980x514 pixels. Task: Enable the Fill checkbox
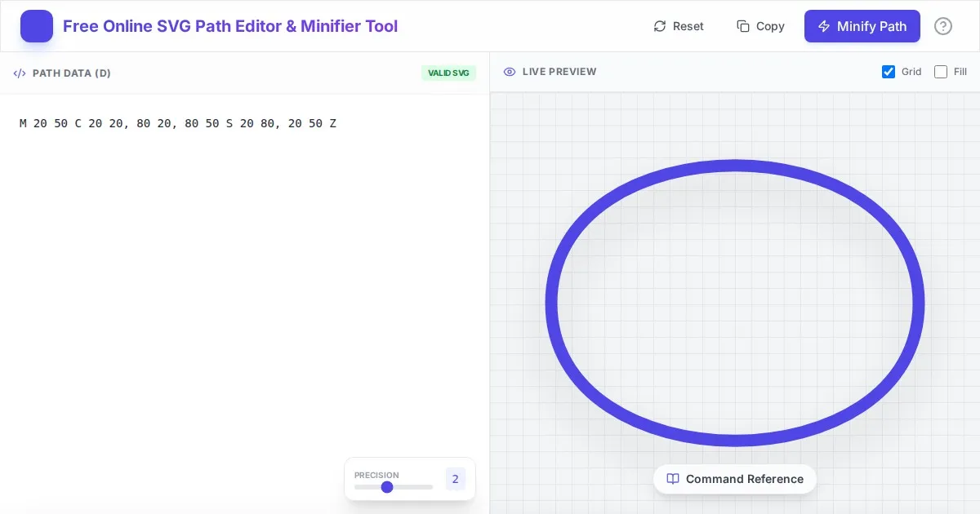[x=941, y=72]
